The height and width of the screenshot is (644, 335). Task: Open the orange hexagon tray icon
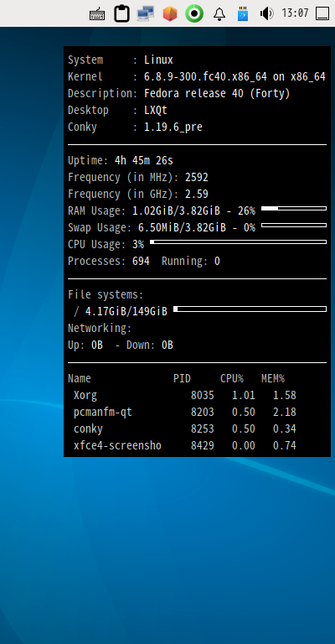tap(170, 13)
